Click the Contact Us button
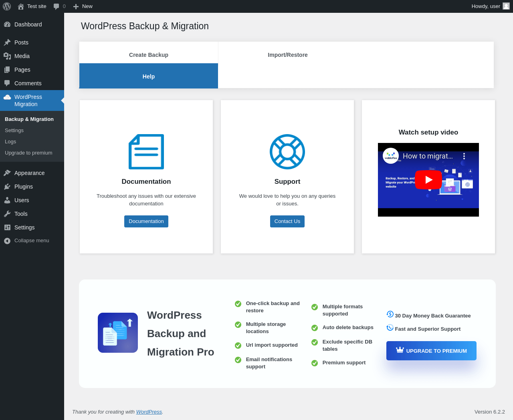Viewport: 513px width, 420px height. coord(287,221)
